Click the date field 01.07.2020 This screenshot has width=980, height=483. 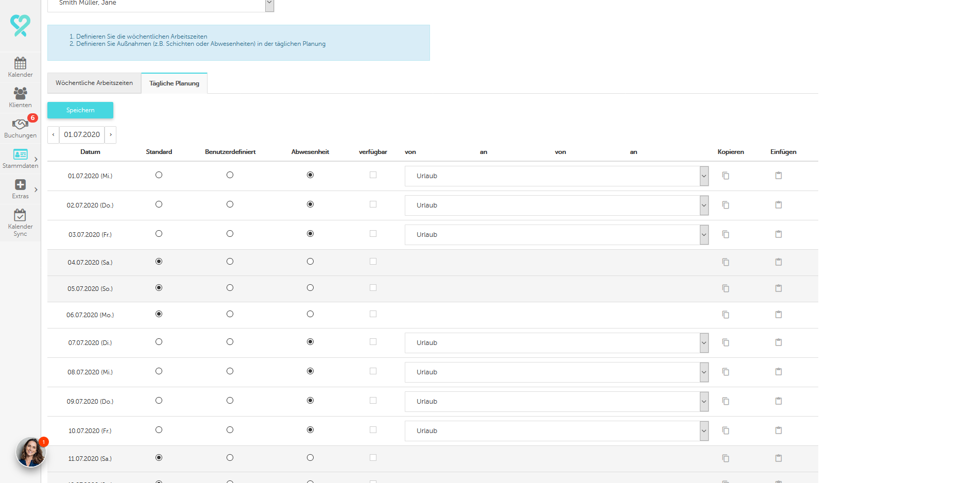point(82,135)
